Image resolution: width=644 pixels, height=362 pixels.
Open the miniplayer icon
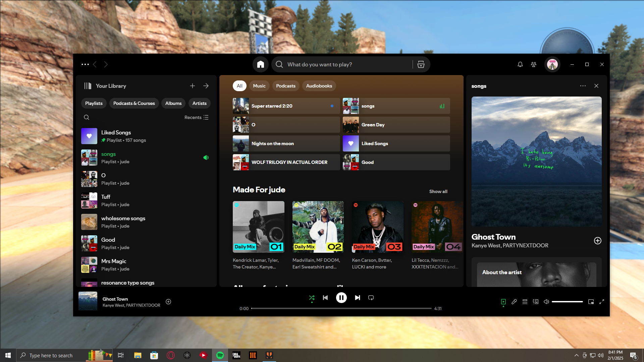(591, 302)
